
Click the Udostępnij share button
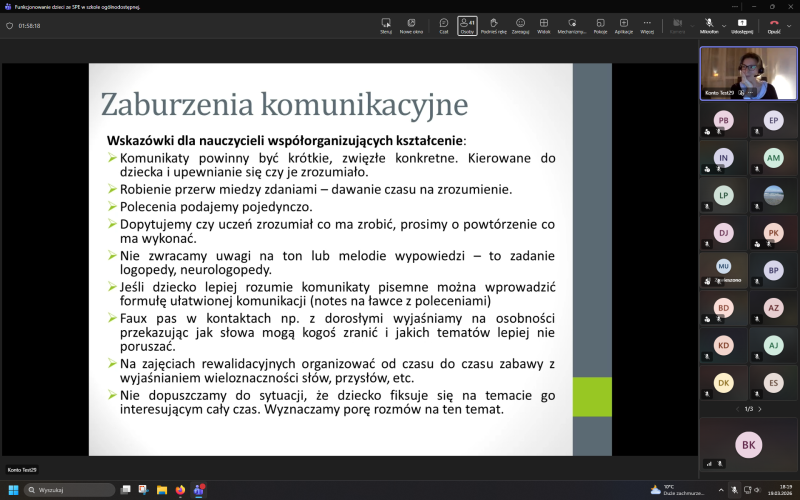742,25
